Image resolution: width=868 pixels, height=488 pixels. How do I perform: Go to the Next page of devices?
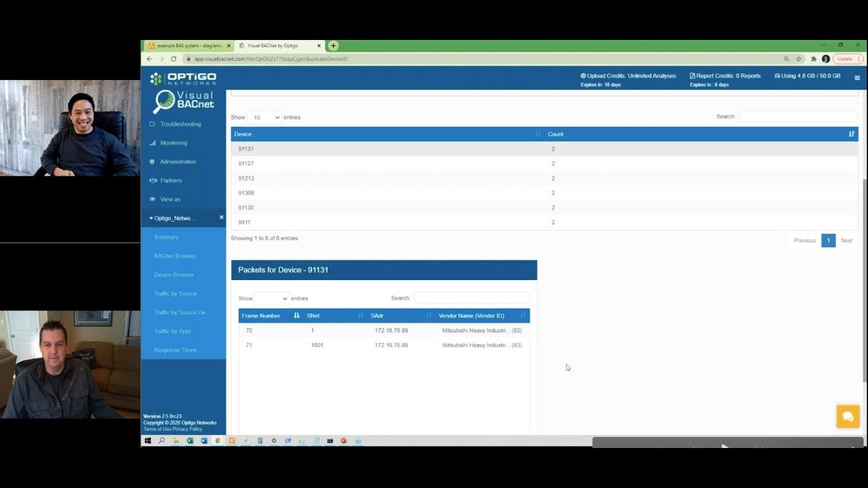click(846, 241)
